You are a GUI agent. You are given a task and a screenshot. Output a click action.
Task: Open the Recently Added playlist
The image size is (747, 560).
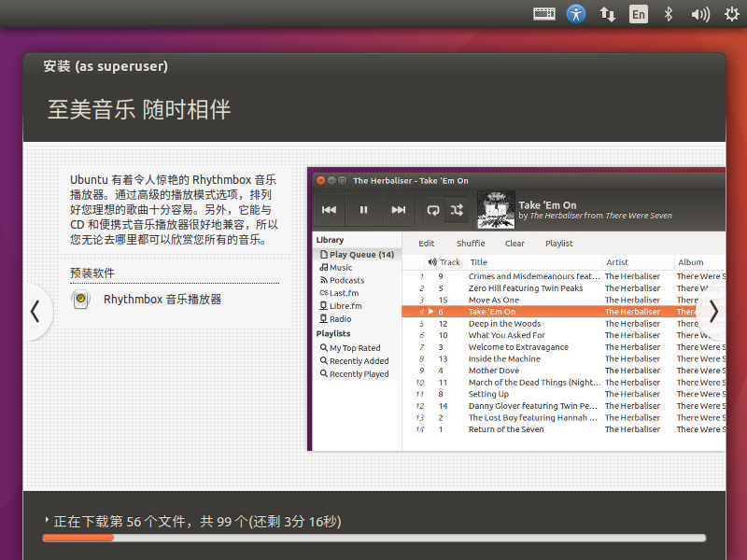[355, 361]
